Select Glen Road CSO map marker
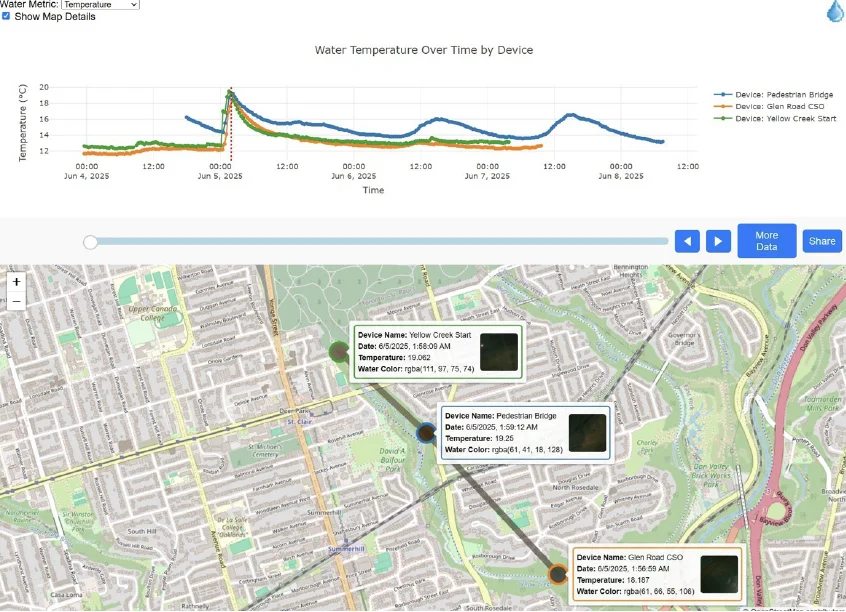The width and height of the screenshot is (846, 612). pyautogui.click(x=558, y=574)
